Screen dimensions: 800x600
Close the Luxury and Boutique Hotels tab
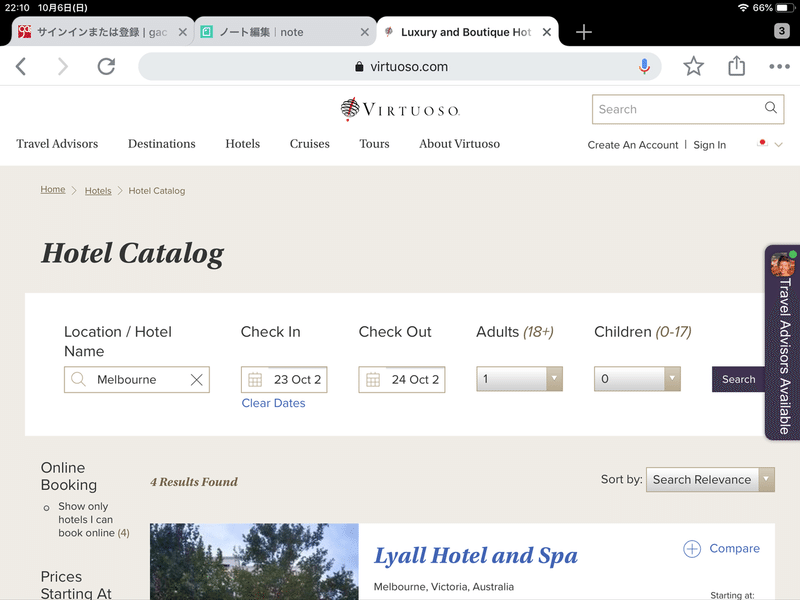point(546,32)
